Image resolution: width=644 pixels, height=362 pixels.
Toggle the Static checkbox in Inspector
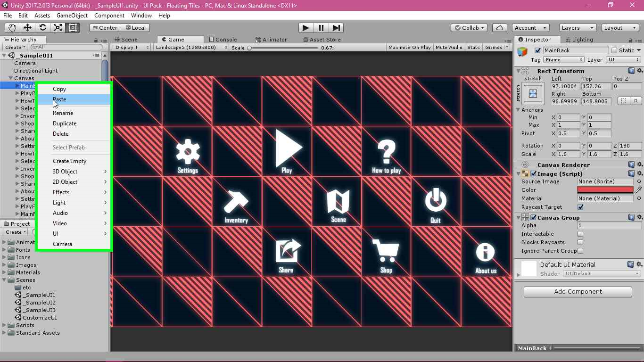pyautogui.click(x=615, y=50)
